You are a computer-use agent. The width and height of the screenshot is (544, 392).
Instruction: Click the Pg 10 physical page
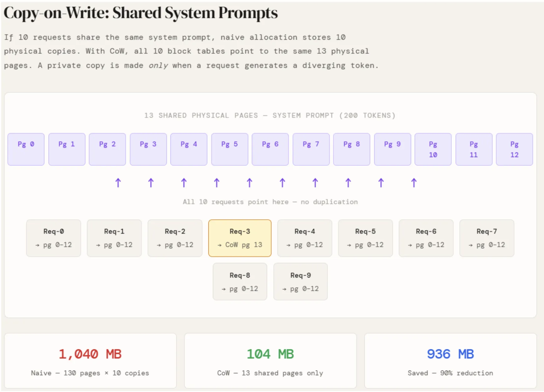tap(433, 149)
